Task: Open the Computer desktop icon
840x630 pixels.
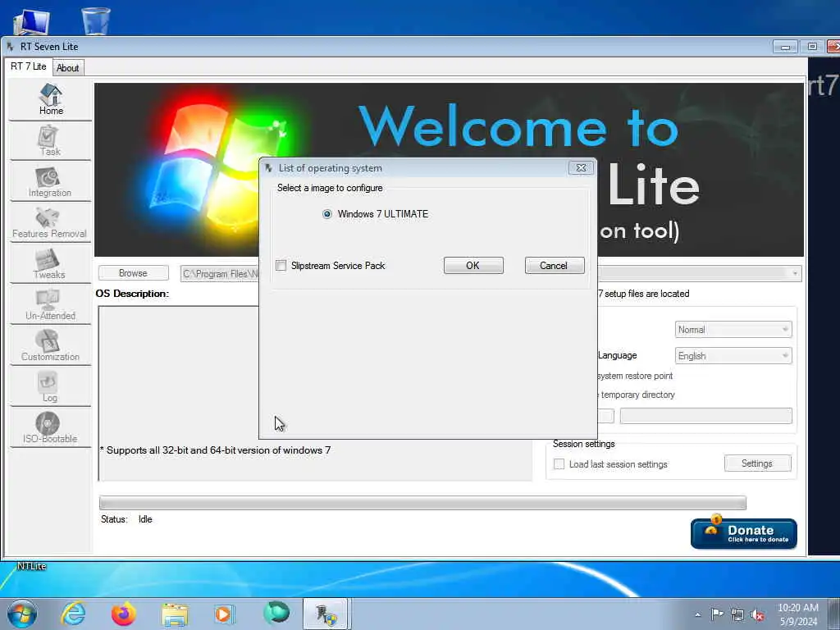Action: click(32, 21)
